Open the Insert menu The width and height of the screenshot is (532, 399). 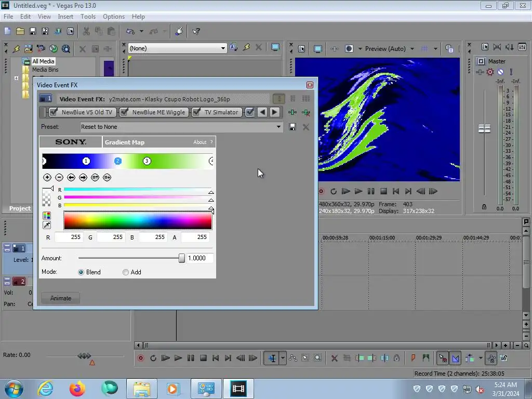(65, 16)
